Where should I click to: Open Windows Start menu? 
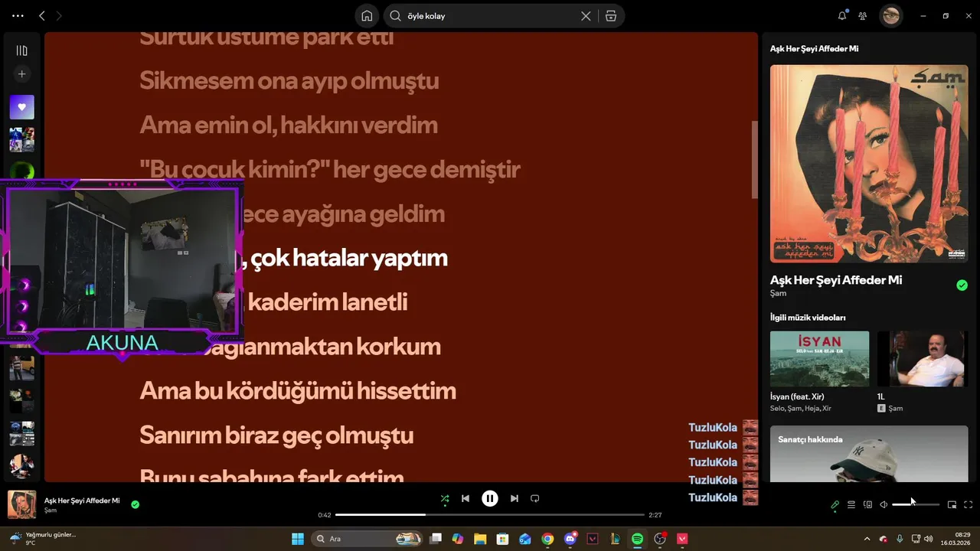pyautogui.click(x=297, y=539)
